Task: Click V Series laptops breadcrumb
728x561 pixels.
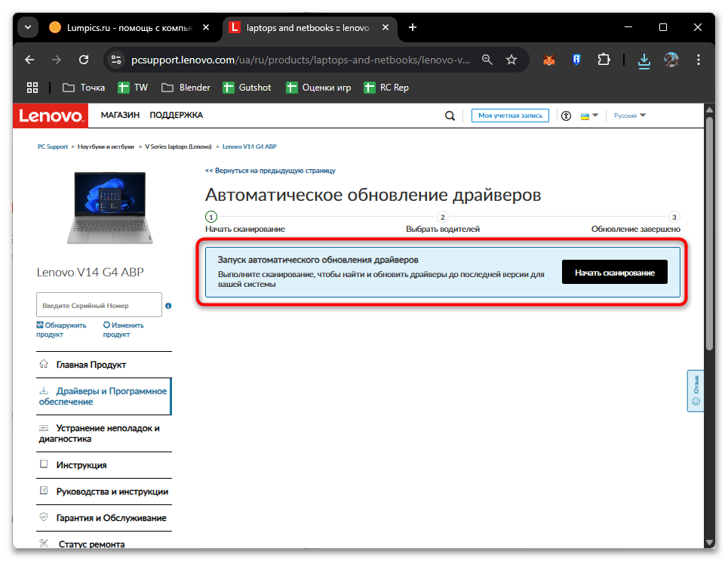Action: [178, 146]
